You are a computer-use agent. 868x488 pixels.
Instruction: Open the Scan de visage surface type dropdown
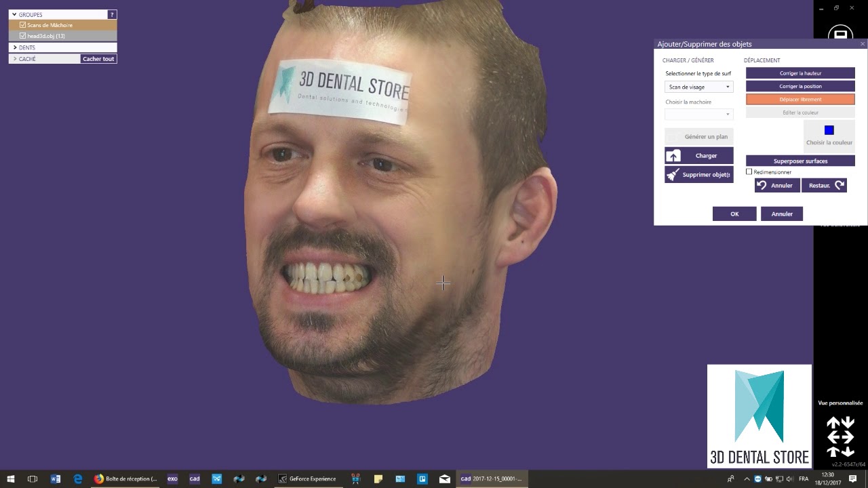[x=699, y=87]
